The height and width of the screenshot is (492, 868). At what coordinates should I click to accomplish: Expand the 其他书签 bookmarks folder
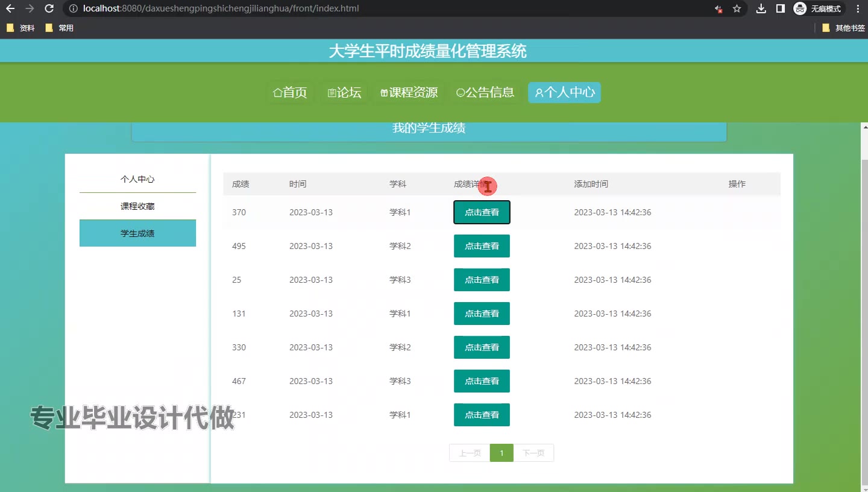(x=843, y=28)
